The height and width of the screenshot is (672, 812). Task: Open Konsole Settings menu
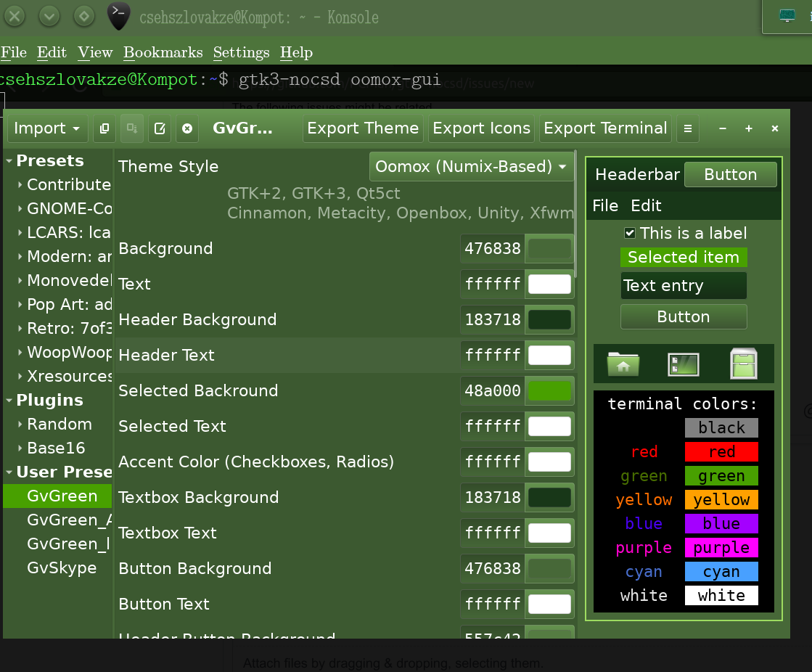pyautogui.click(x=242, y=52)
